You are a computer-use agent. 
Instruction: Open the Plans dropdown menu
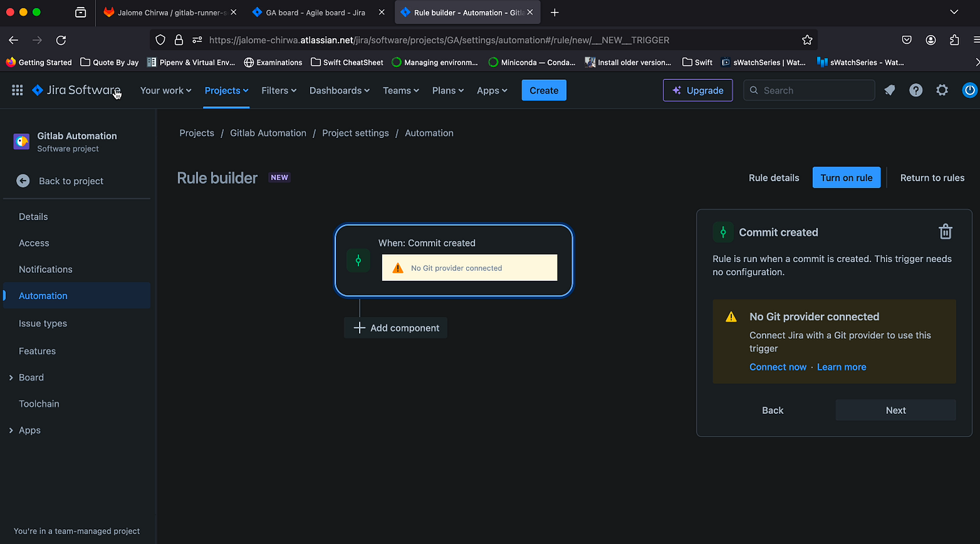pos(449,90)
